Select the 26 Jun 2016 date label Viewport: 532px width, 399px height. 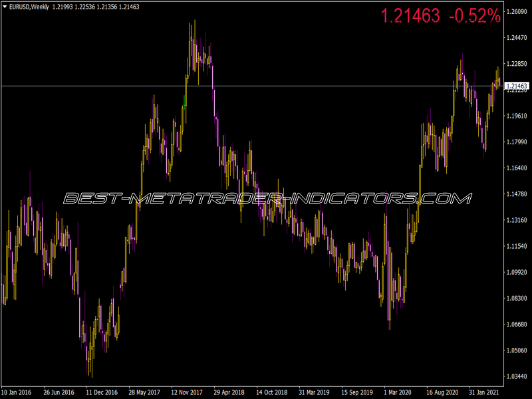pyautogui.click(x=59, y=392)
